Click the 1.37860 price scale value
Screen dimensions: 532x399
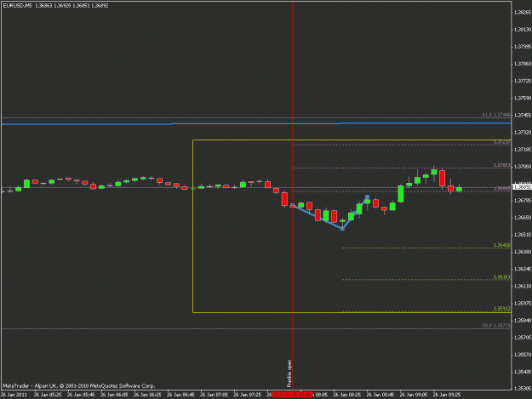click(x=523, y=64)
